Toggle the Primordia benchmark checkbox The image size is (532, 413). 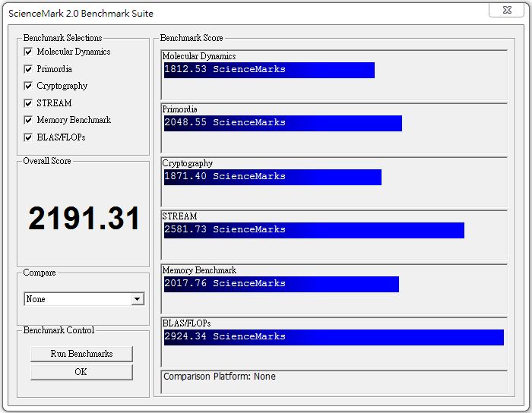point(28,69)
